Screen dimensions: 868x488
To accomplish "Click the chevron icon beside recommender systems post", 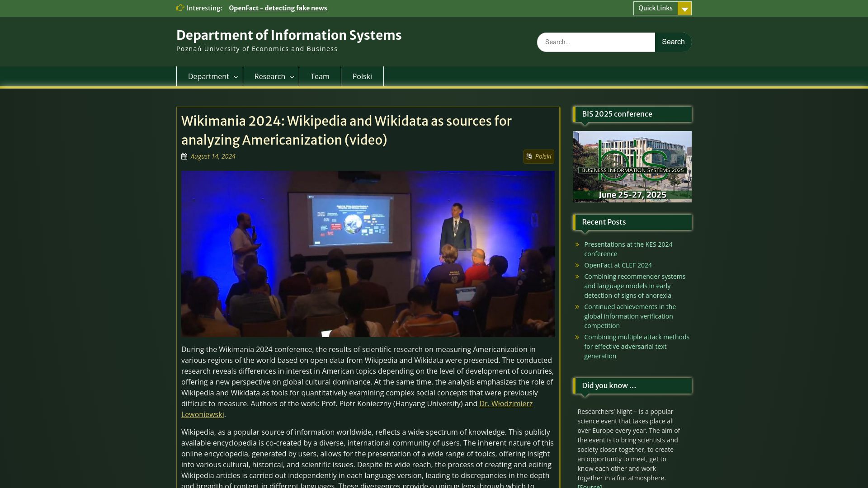I will click(577, 277).
